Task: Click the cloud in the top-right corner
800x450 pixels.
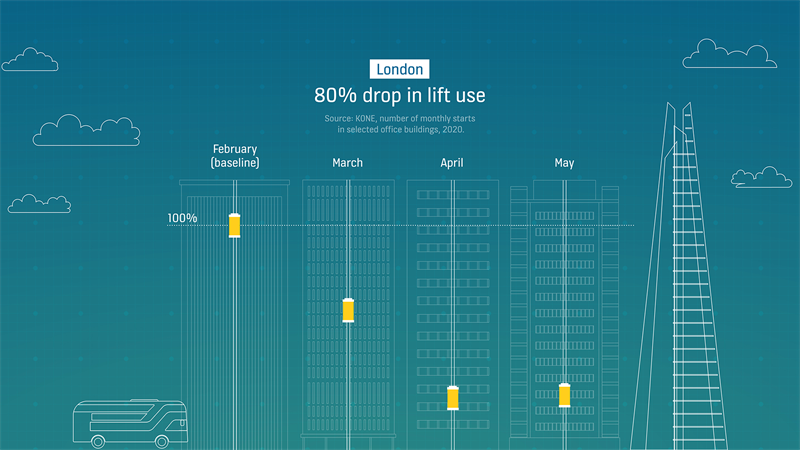Action: pyautogui.click(x=729, y=55)
